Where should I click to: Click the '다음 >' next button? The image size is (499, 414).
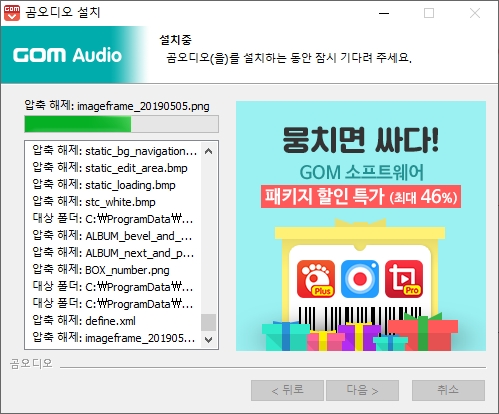[362, 390]
